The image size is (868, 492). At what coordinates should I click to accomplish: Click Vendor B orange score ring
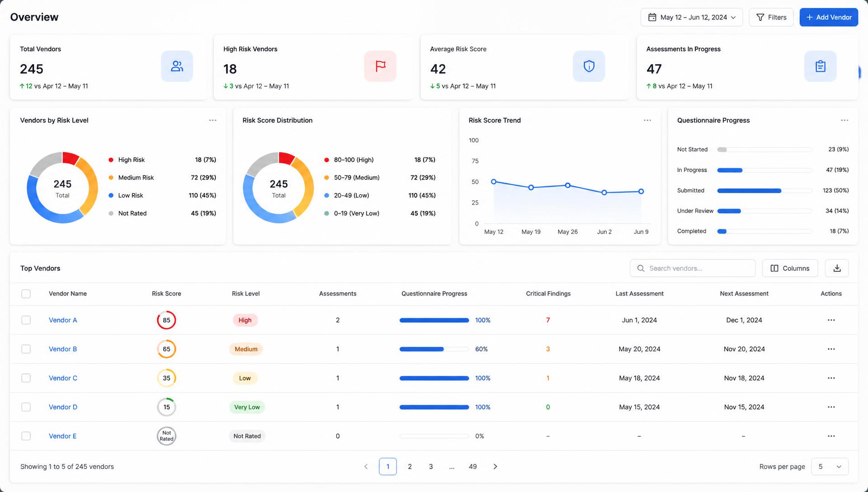point(166,349)
